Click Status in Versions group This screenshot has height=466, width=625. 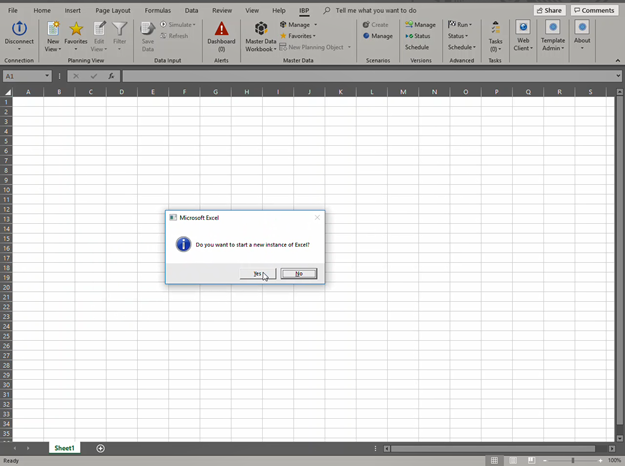[x=418, y=36]
